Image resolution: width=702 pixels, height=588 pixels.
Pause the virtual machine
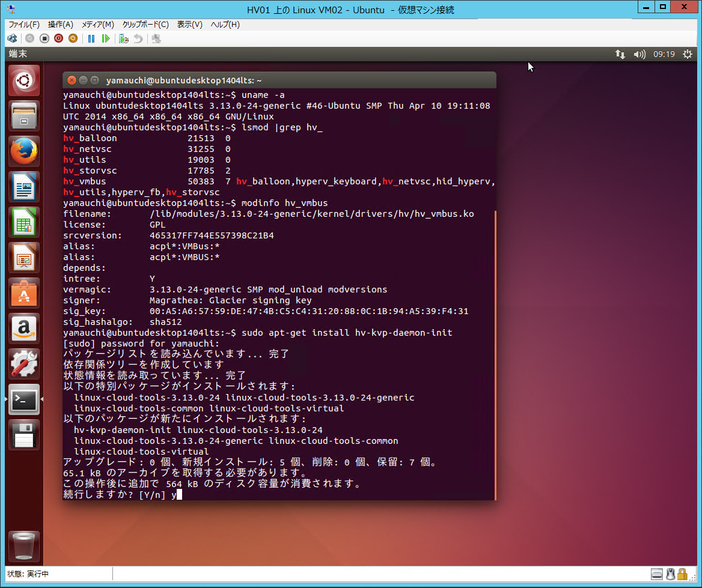[x=91, y=38]
